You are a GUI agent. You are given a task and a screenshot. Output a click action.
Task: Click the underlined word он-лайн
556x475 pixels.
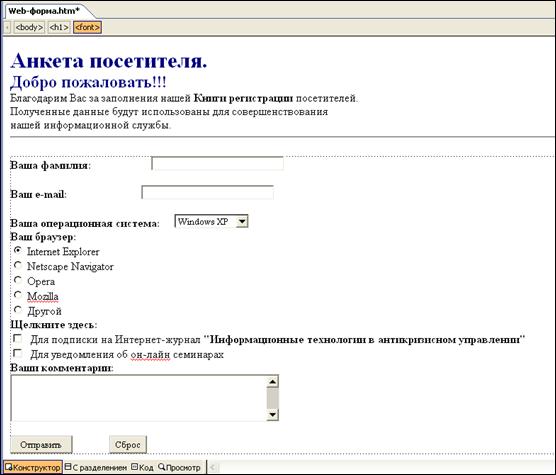tap(150, 354)
